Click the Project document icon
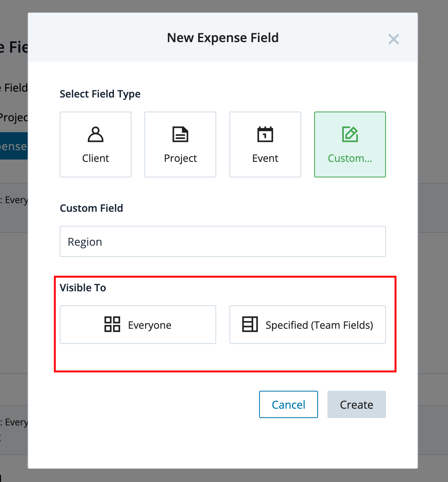Image resolution: width=448 pixels, height=482 pixels. coord(180,135)
